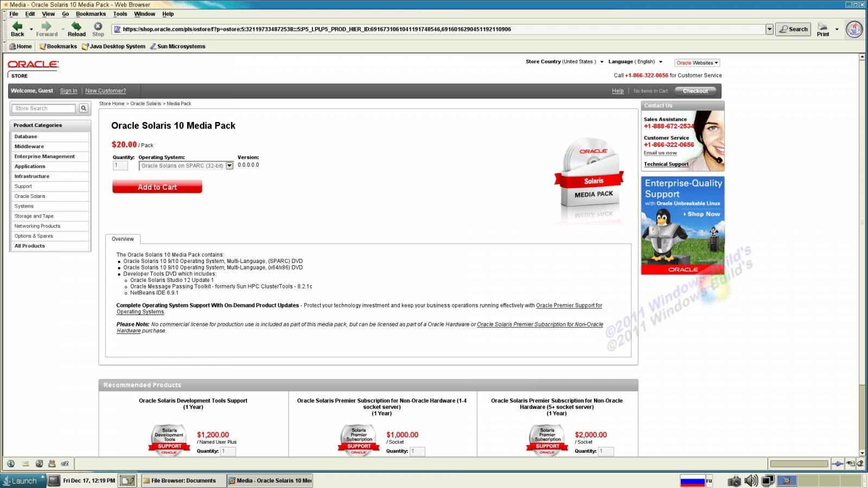The width and height of the screenshot is (868, 488).
Task: Open the View menu
Action: click(48, 14)
